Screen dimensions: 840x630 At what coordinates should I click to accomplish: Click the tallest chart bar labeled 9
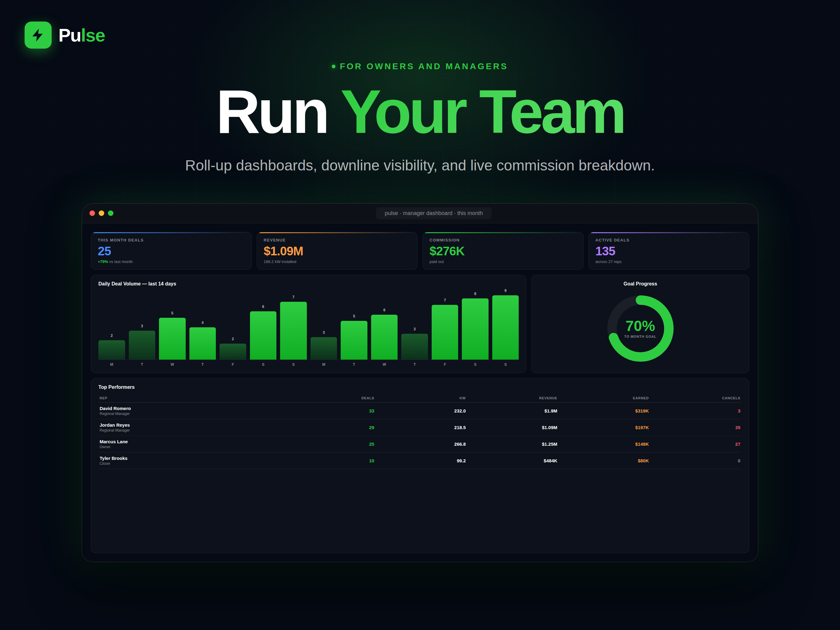pyautogui.click(x=505, y=327)
